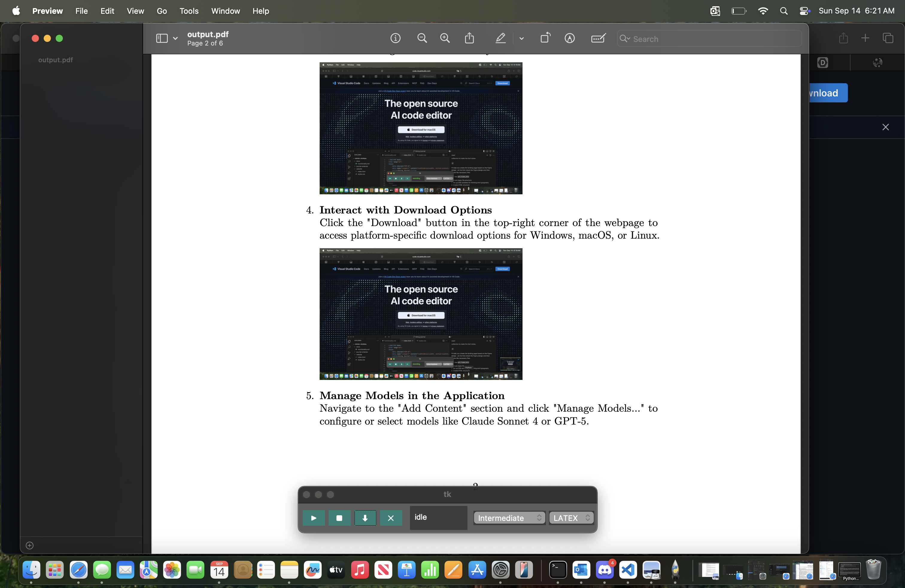Click the Inspector info icon
This screenshot has height=588, width=905.
(395, 38)
